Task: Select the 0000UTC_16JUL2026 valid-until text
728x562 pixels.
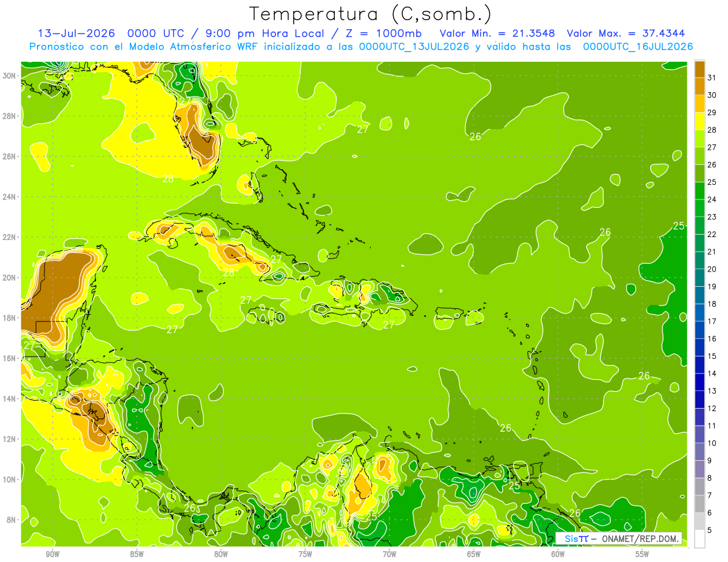Action: [x=637, y=47]
